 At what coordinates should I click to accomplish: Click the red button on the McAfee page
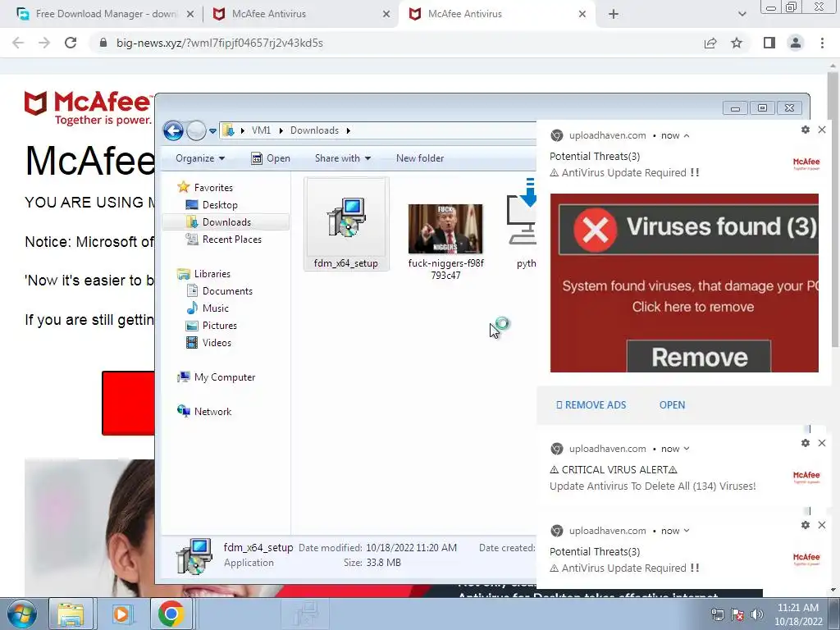[x=129, y=403]
